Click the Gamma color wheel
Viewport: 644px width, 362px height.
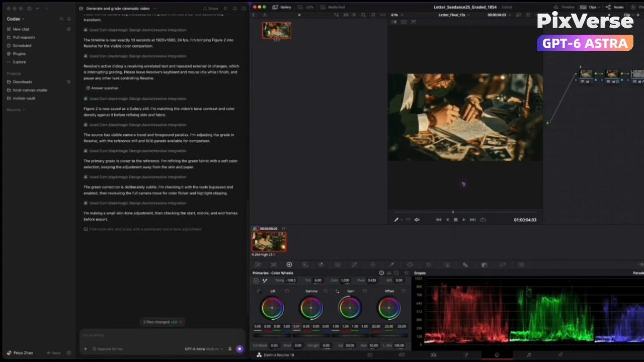pos(311,308)
